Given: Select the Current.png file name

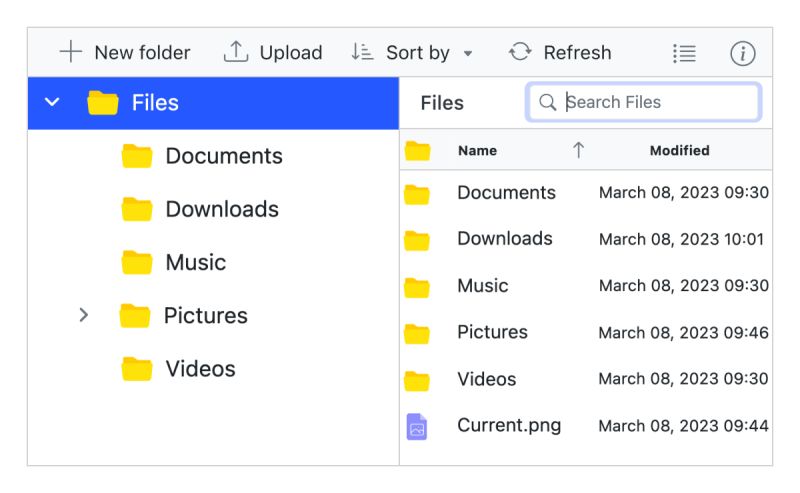Looking at the screenshot, I should click(x=509, y=425).
